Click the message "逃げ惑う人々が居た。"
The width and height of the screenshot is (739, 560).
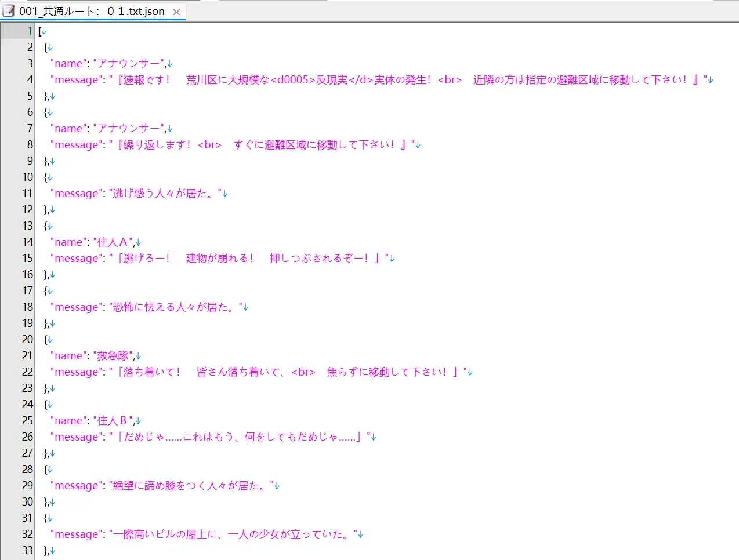pyautogui.click(x=165, y=194)
